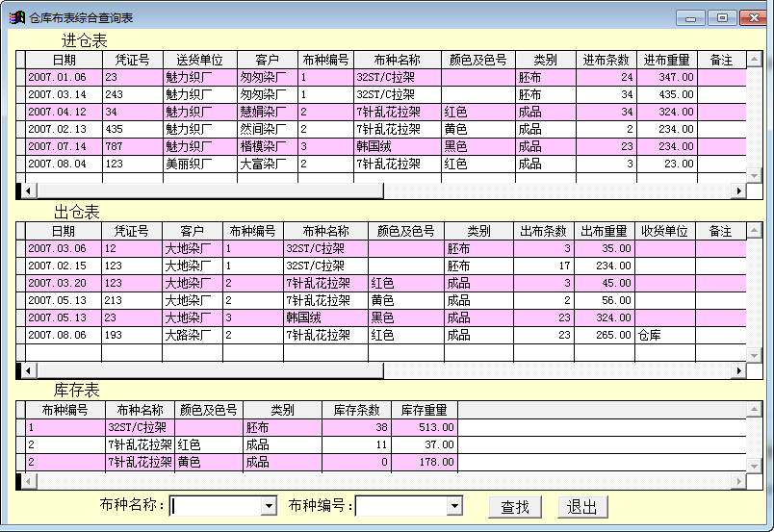The height and width of the screenshot is (532, 774).
Task: Click 黄色 color cell in 库存表
Action: point(209,462)
